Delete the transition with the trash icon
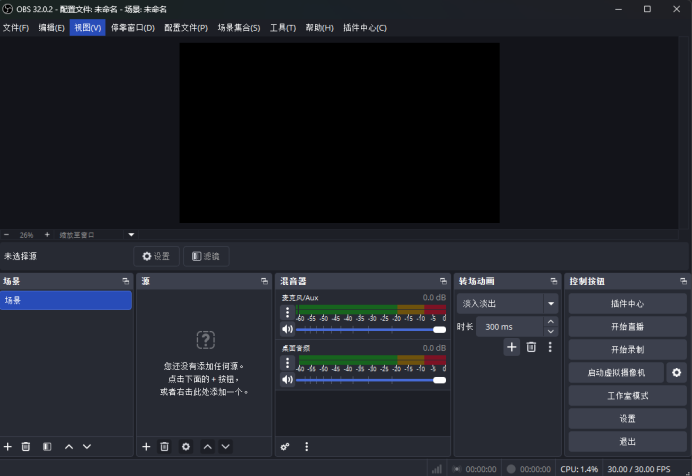 pyautogui.click(x=531, y=347)
